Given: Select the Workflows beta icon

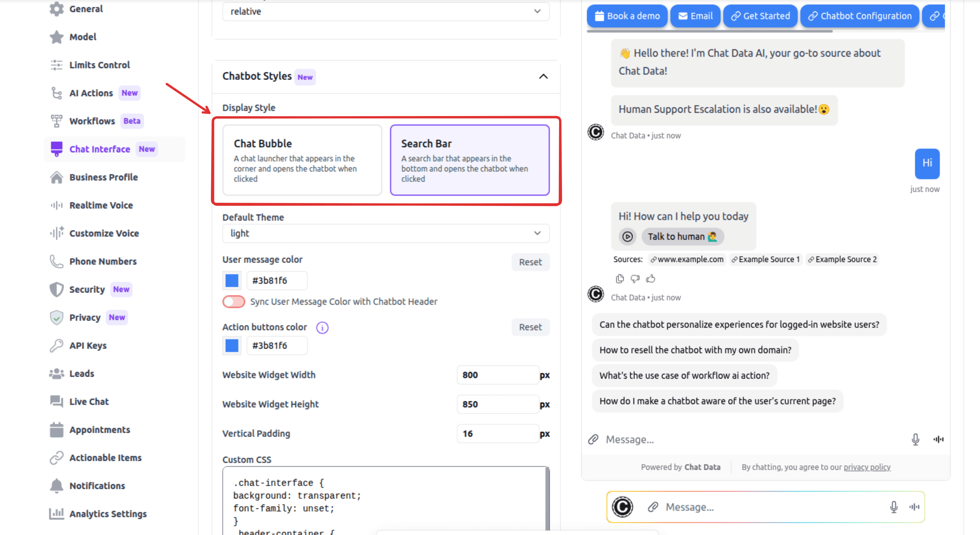Looking at the screenshot, I should click(x=56, y=121).
